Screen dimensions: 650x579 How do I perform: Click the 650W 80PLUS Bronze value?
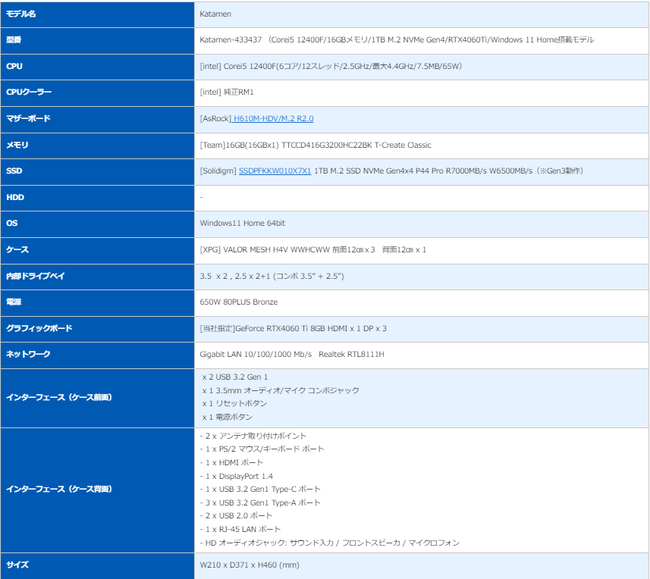239,302
